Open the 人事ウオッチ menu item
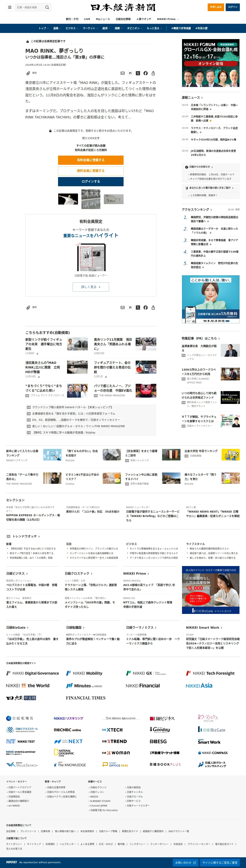Image resolution: width=246 pixels, height=868 pixels. [144, 19]
